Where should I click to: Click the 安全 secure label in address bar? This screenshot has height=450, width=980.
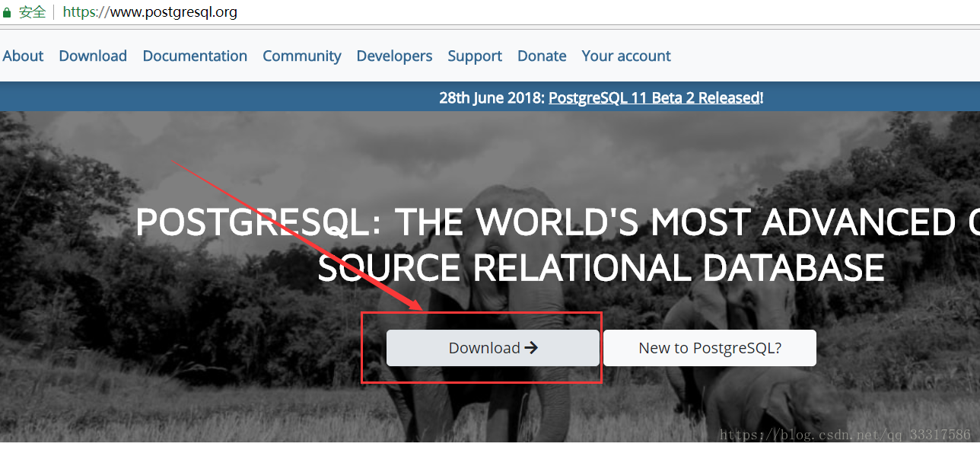pyautogui.click(x=32, y=12)
